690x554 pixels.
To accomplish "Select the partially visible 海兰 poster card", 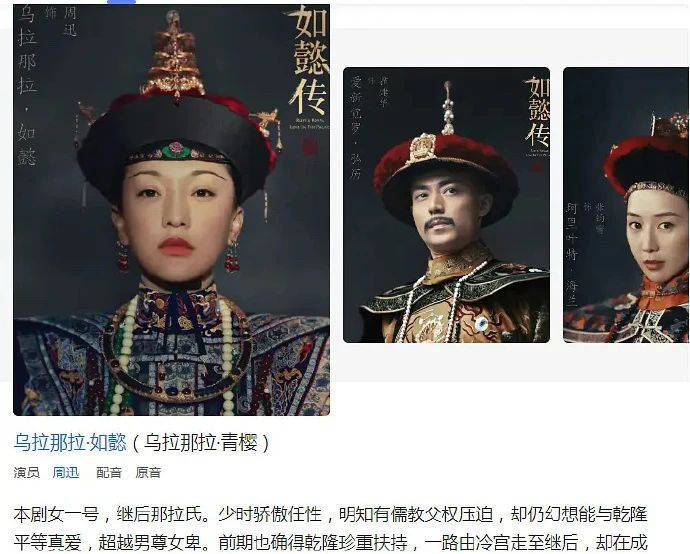I will (626, 205).
